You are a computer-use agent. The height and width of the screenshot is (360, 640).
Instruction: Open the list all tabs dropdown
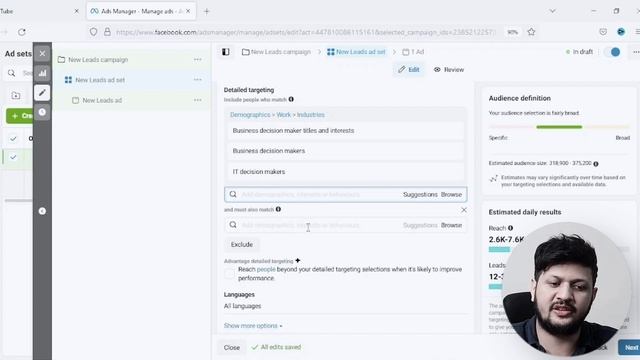point(552,11)
